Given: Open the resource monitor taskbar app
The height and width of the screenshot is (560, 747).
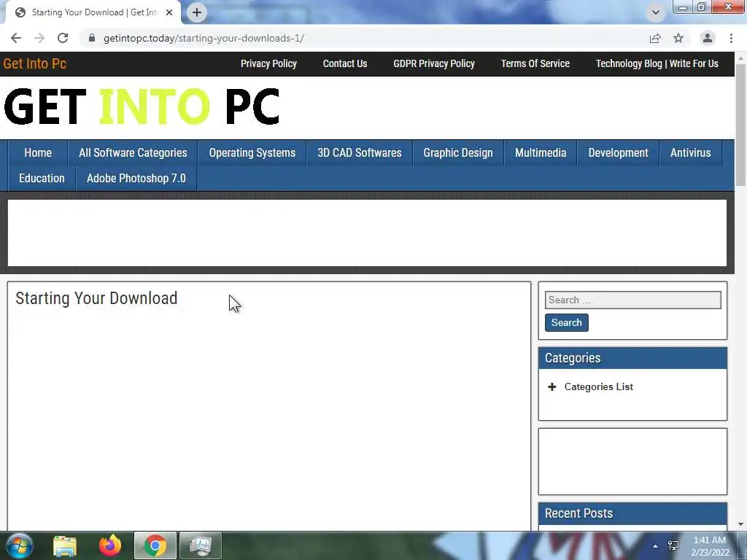Looking at the screenshot, I should (200, 545).
